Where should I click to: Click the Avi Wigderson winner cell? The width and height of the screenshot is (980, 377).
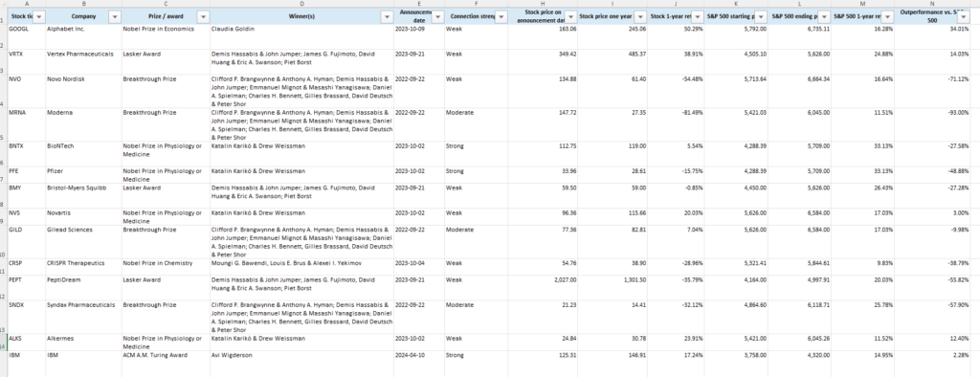pos(301,364)
